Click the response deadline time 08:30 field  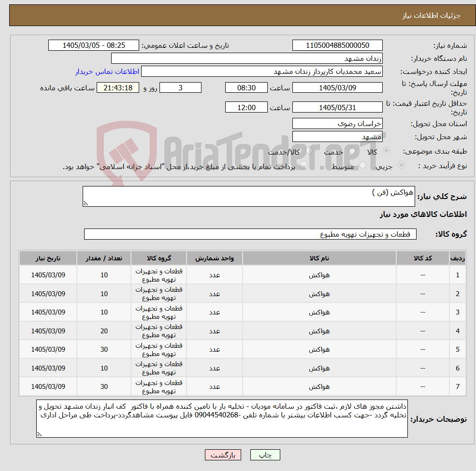(246, 88)
